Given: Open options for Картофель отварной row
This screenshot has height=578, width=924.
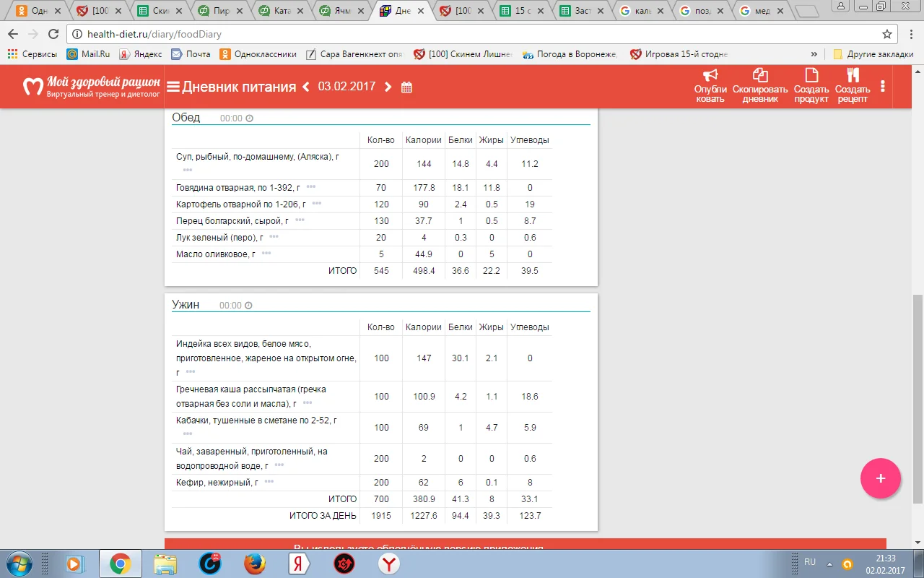Looking at the screenshot, I should tap(317, 204).
